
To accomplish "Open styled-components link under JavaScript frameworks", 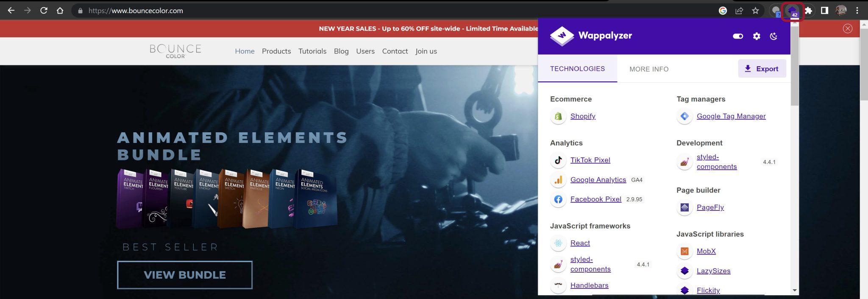I will coord(590,264).
